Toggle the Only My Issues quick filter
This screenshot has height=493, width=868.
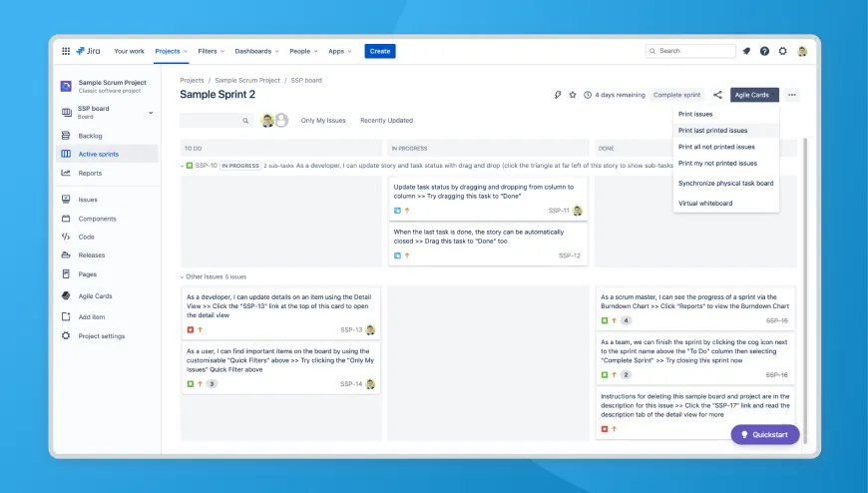pos(323,121)
